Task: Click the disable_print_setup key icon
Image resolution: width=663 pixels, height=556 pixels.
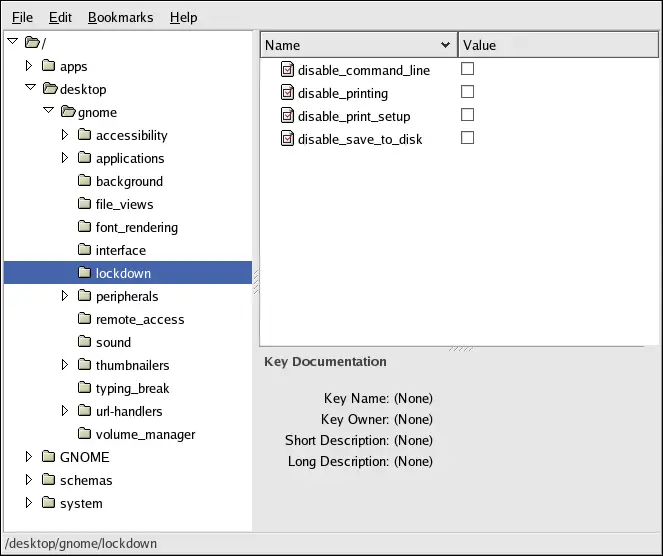Action: coord(287,116)
